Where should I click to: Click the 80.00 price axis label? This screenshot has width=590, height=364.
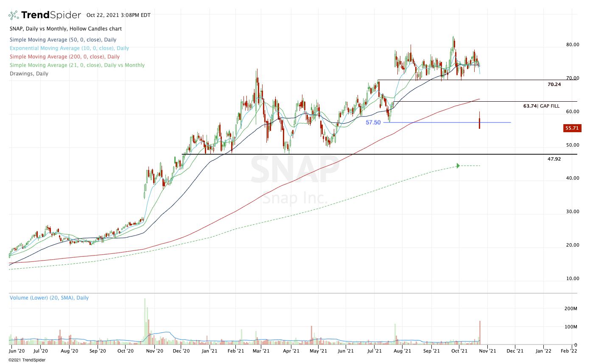tap(573, 44)
